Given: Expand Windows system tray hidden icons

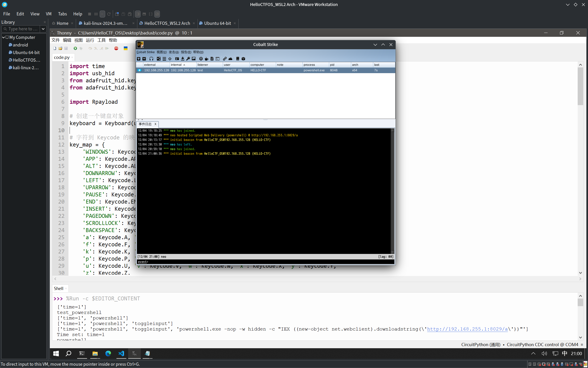Looking at the screenshot, I should point(533,354).
